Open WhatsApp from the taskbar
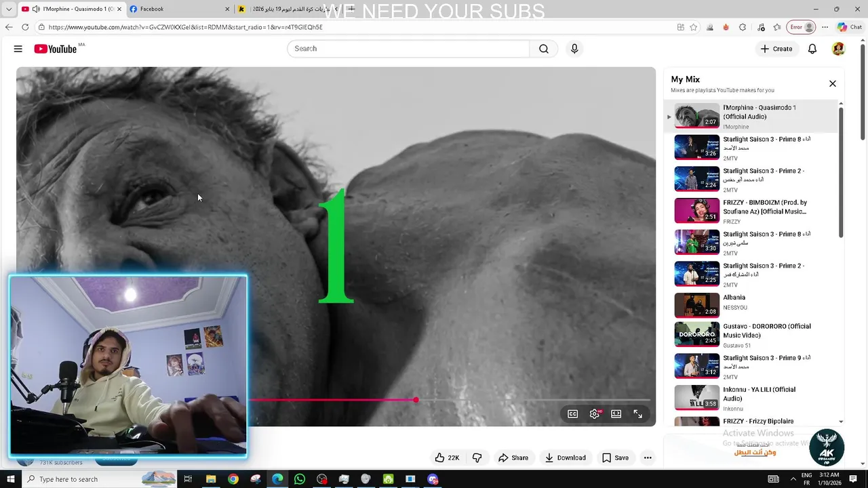 click(x=300, y=479)
